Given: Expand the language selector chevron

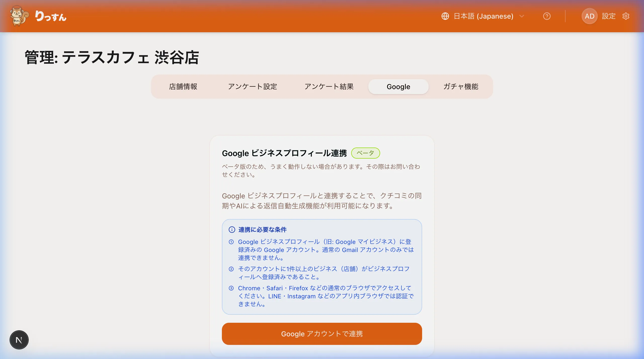Looking at the screenshot, I should coord(521,16).
